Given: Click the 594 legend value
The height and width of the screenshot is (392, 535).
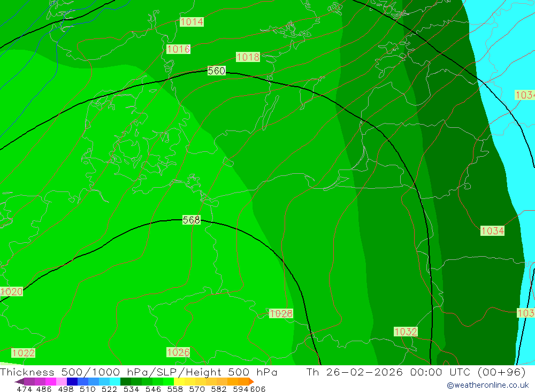Looking at the screenshot, I should tap(241, 389).
